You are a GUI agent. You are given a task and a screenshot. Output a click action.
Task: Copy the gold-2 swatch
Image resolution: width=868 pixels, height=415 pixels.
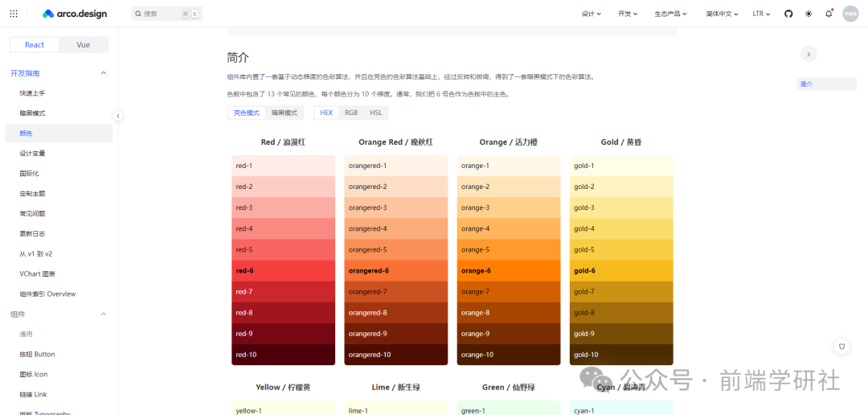click(x=621, y=187)
